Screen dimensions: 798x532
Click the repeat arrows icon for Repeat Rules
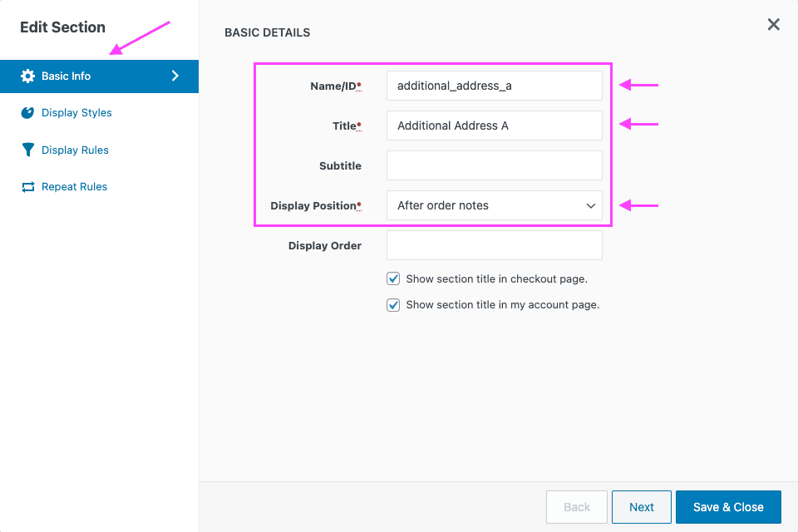point(27,186)
